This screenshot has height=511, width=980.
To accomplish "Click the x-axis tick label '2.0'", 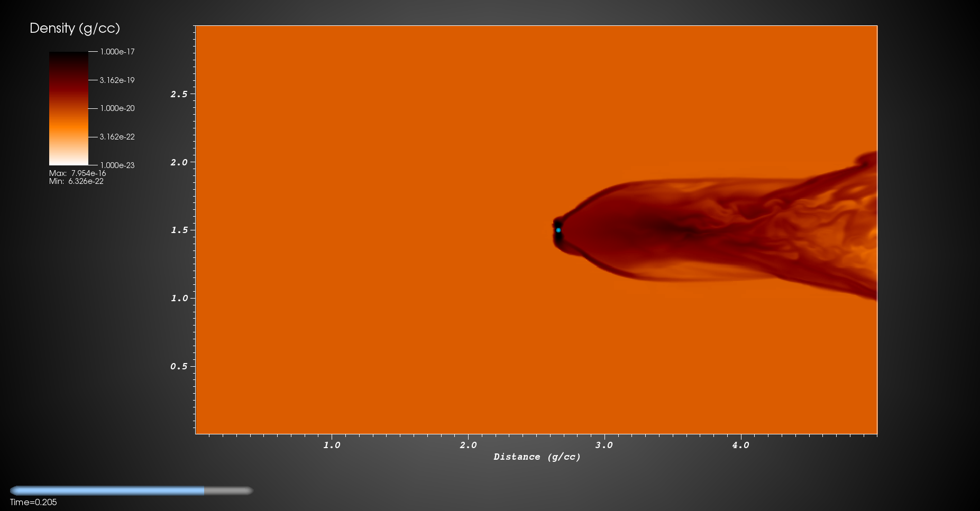I will click(468, 445).
